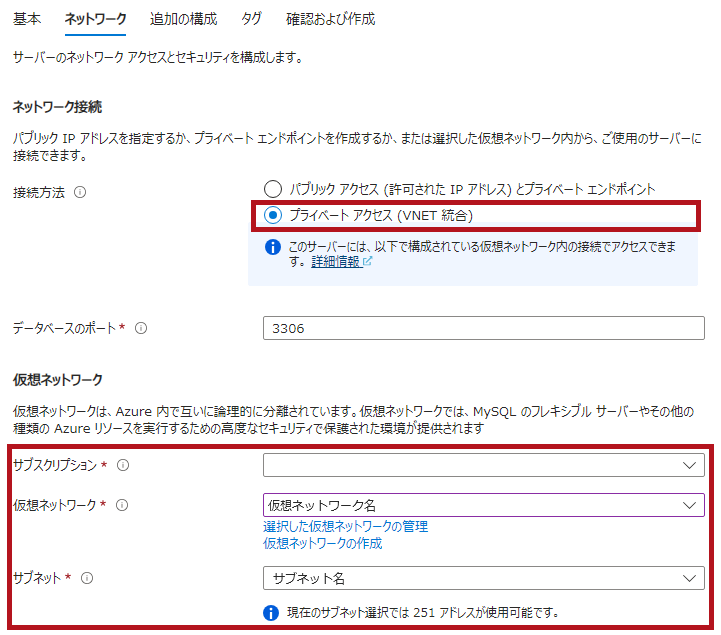Select the パブリック アクセス radio button
The height and width of the screenshot is (635, 721).
[272, 188]
